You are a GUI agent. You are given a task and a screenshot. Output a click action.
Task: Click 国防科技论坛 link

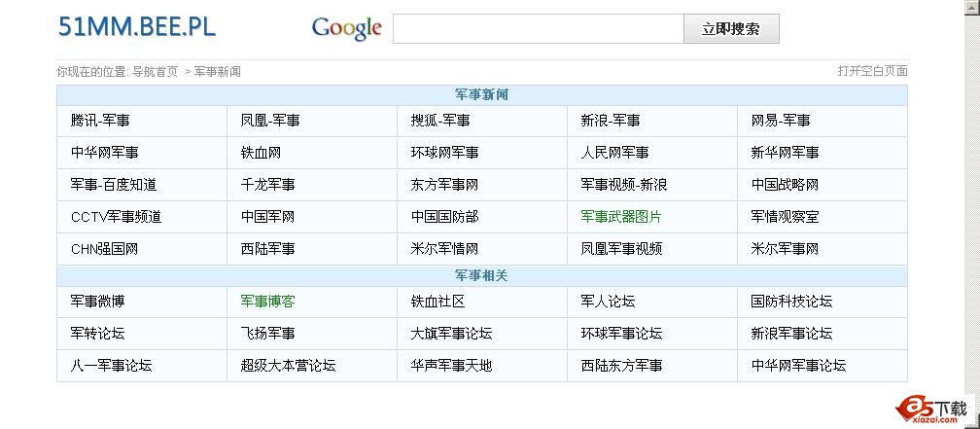coord(791,302)
